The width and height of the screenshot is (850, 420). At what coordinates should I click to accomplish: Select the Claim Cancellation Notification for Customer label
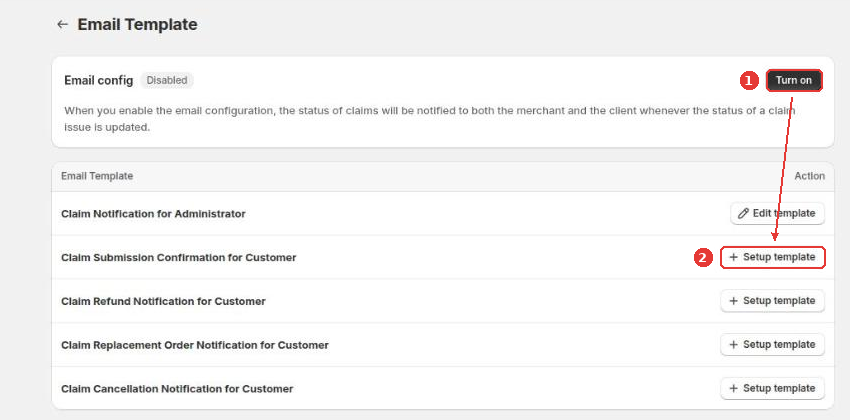point(177,389)
